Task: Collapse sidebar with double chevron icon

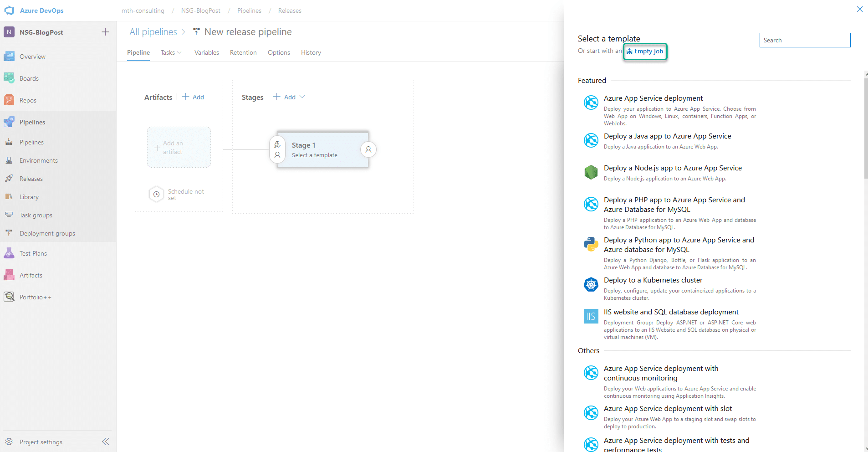Action: click(106, 442)
